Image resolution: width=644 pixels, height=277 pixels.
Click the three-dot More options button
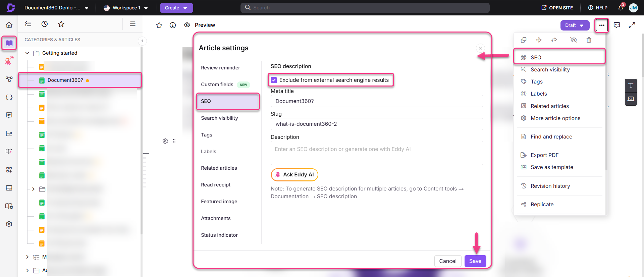point(602,25)
